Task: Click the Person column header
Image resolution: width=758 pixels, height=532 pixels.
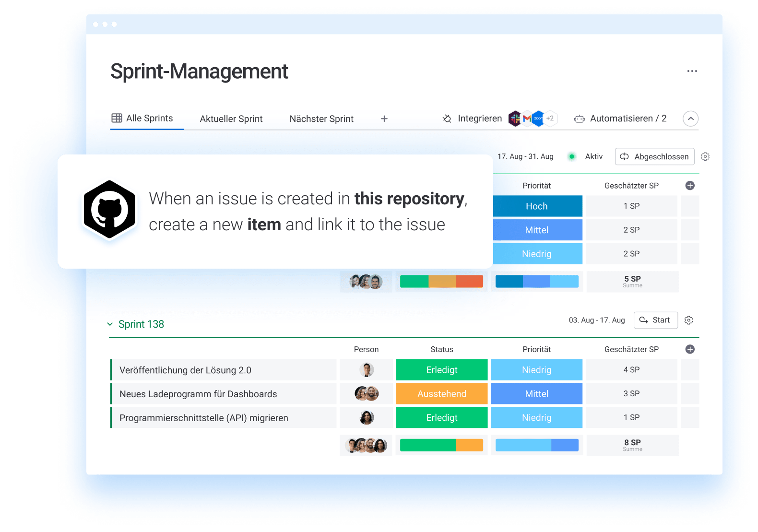Action: click(366, 349)
